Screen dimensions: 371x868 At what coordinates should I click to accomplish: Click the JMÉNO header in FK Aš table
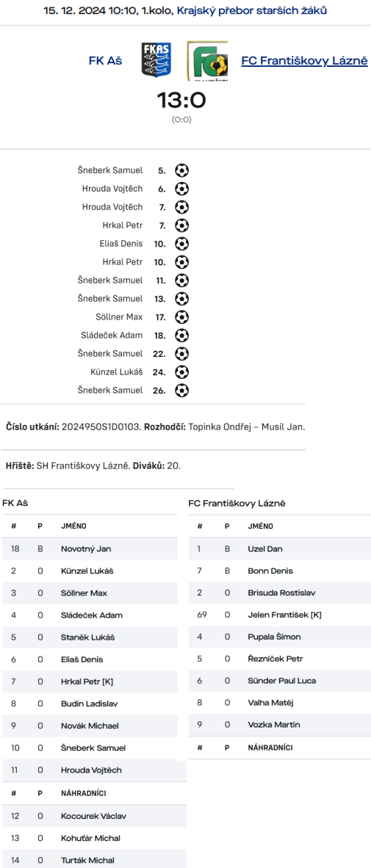pyautogui.click(x=73, y=527)
